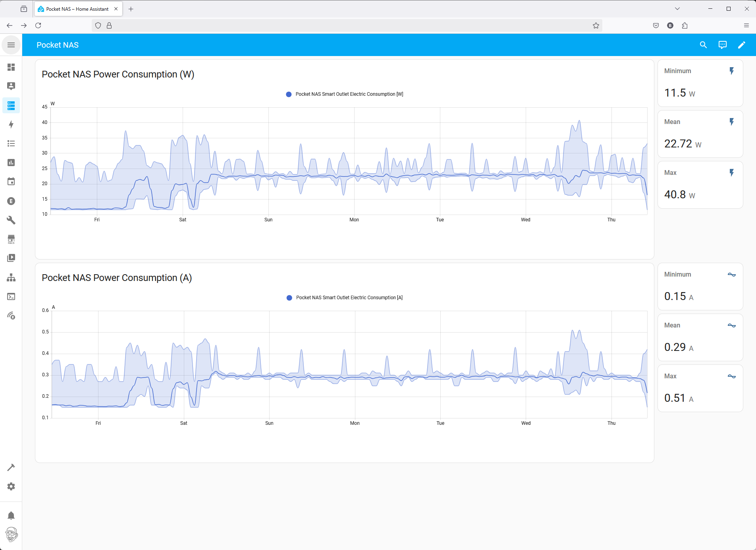This screenshot has width=756, height=550.
Task: Toggle the Home Assistant sidebar hamburger menu
Action: 11,45
